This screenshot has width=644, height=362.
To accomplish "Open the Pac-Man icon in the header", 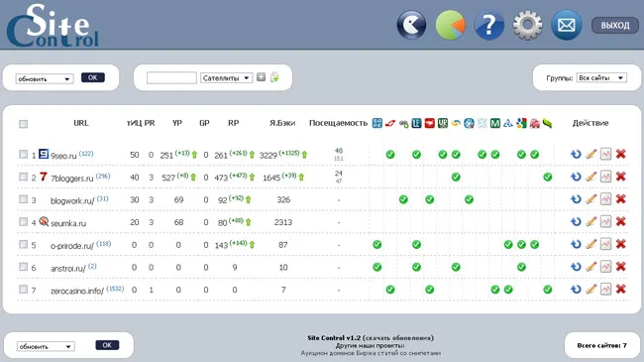I will 411,25.
